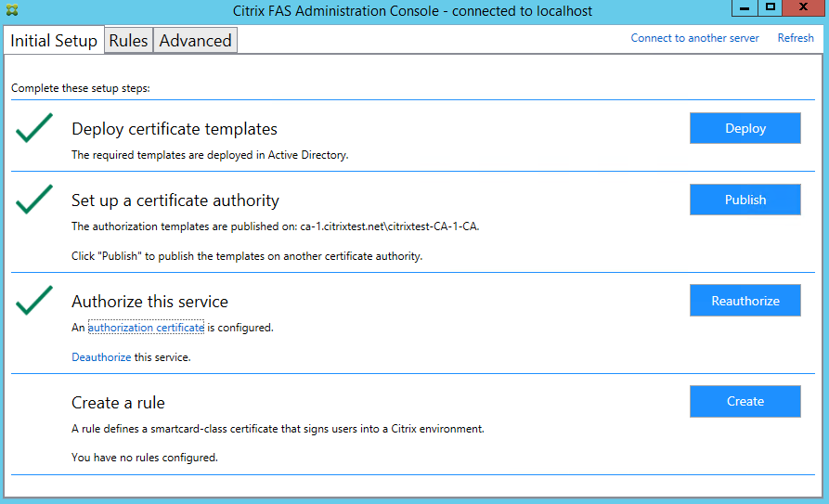The height and width of the screenshot is (504, 829).
Task: Publish templates with the Publish button
Action: click(745, 200)
